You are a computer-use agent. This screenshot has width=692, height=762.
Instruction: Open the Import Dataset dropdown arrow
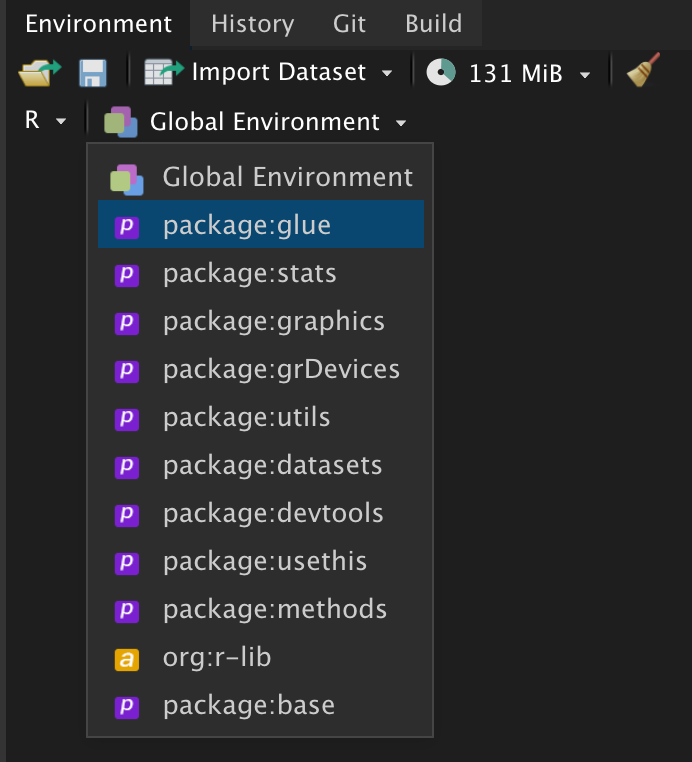[x=387, y=74]
